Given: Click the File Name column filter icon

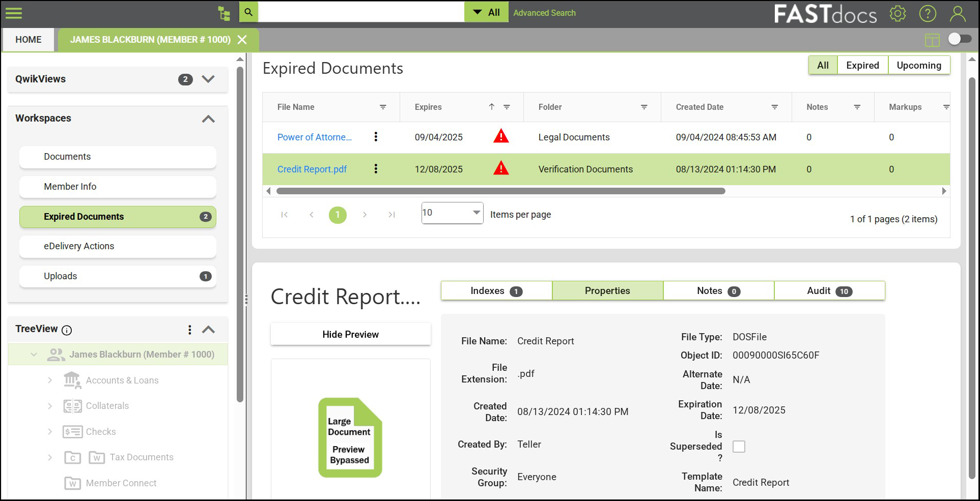Looking at the screenshot, I should click(x=383, y=107).
